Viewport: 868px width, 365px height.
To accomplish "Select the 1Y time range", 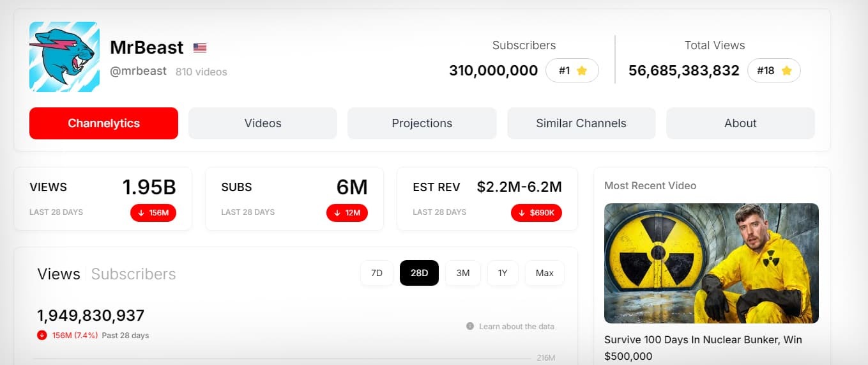I will point(503,273).
